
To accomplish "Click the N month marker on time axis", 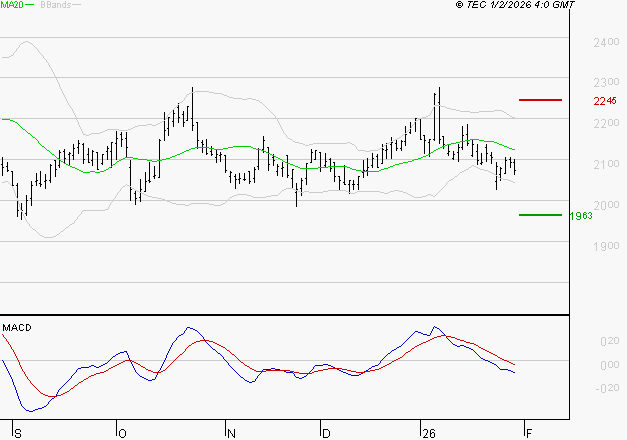I will [x=231, y=434].
